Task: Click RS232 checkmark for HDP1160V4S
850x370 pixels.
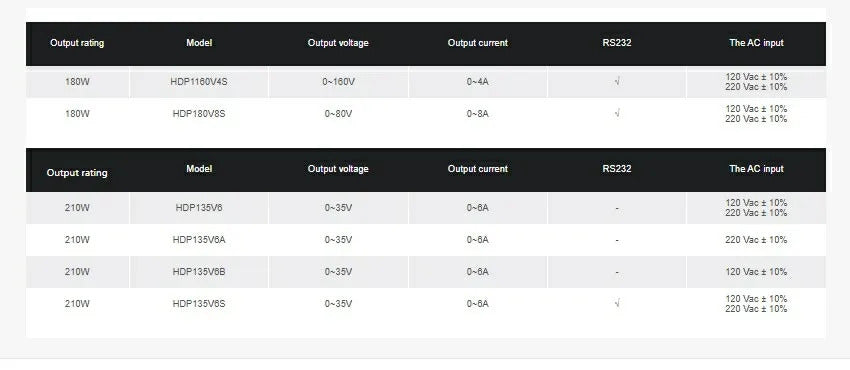Action: (x=617, y=82)
